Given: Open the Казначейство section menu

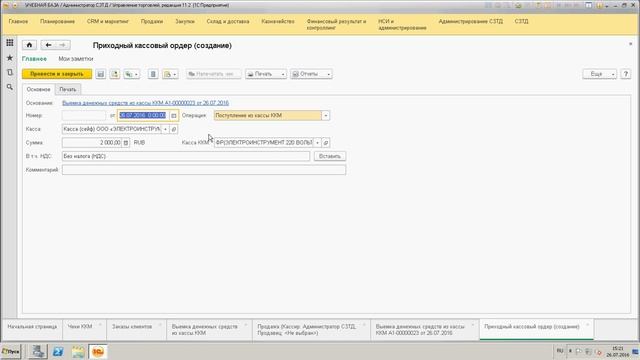Looking at the screenshot, I should [278, 21].
